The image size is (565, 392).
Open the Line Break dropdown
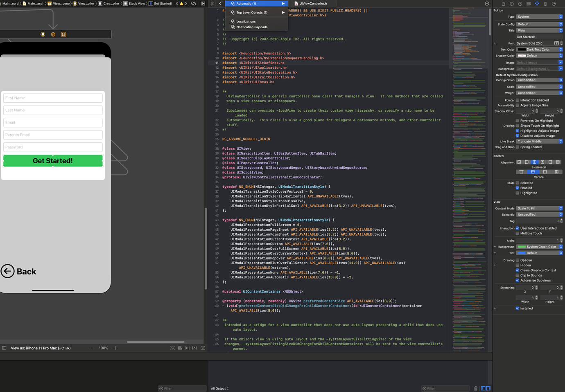point(539,141)
